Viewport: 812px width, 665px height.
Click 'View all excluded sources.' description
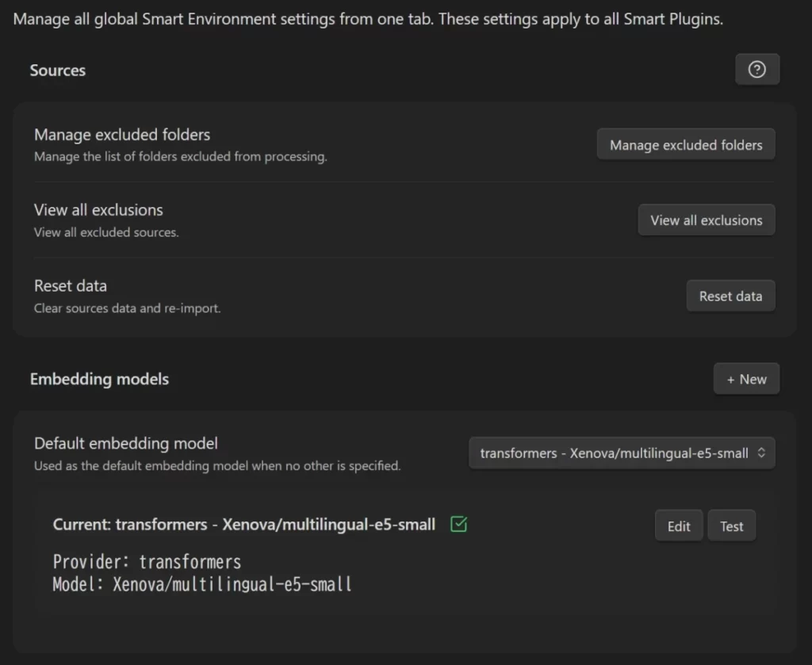tap(106, 232)
